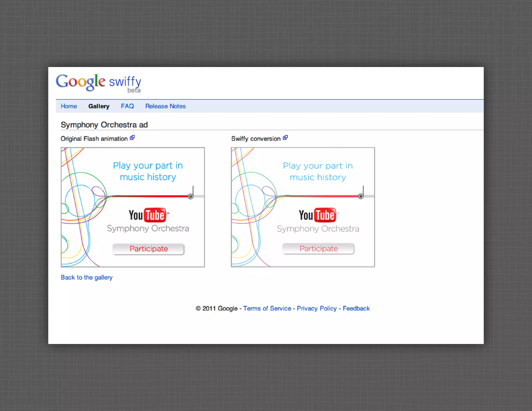Go to the Home tab
532x411 pixels.
69,106
